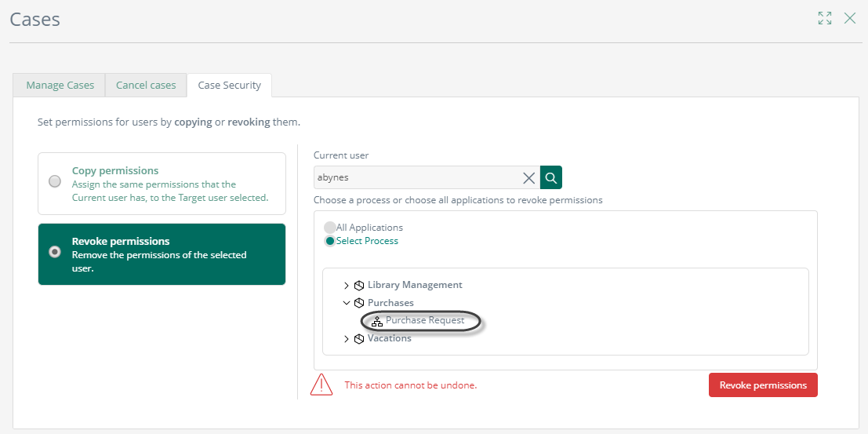Select Library Management in the tree
The image size is (868, 434).
415,285
